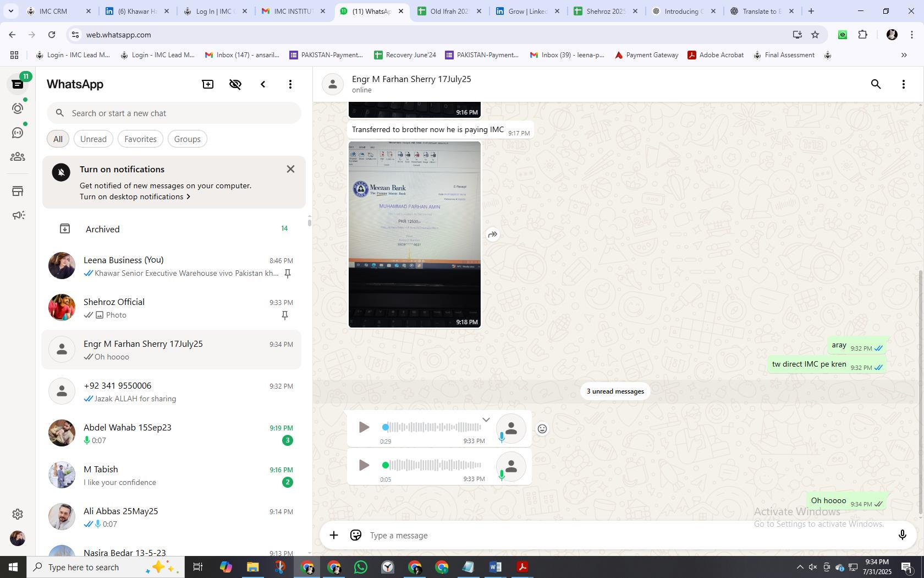Switch to IMC CRM browser tab
The height and width of the screenshot is (578, 924).
59,11
